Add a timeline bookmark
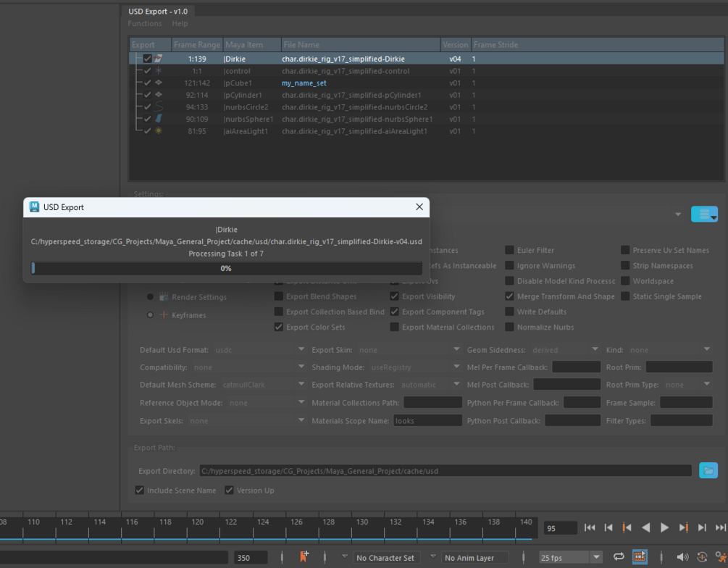Image resolution: width=728 pixels, height=568 pixels. coord(304,556)
